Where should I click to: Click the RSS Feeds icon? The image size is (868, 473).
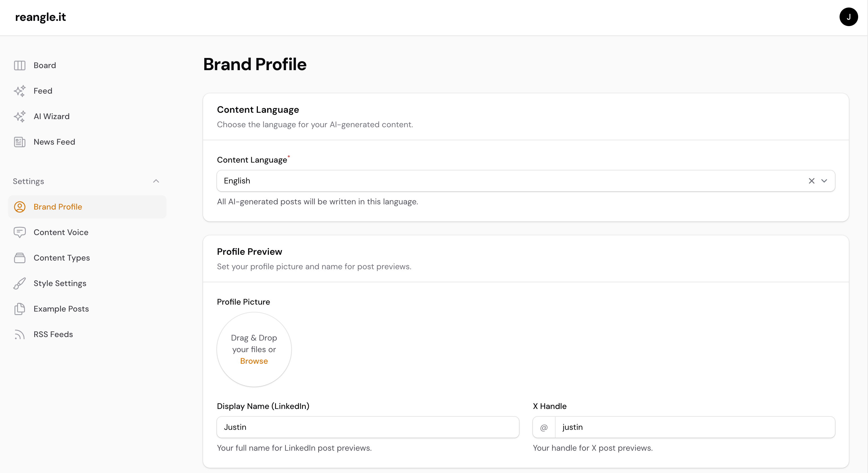coord(19,334)
